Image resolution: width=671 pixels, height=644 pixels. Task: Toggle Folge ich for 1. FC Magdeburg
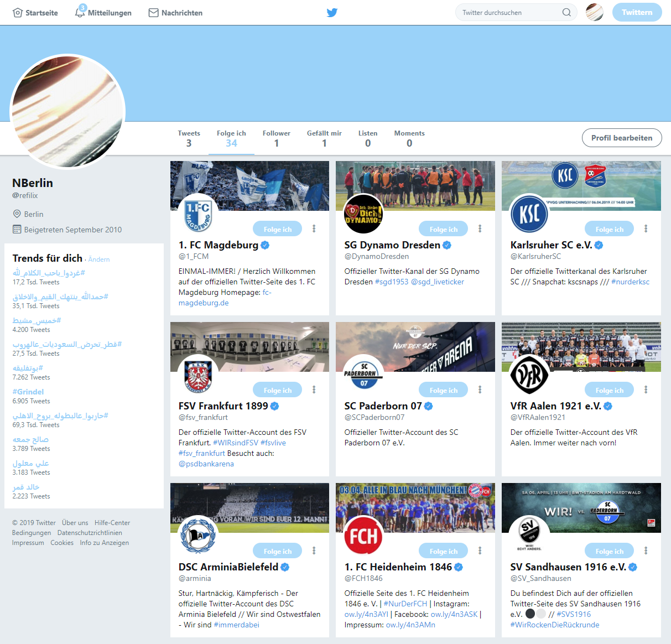pos(278,229)
